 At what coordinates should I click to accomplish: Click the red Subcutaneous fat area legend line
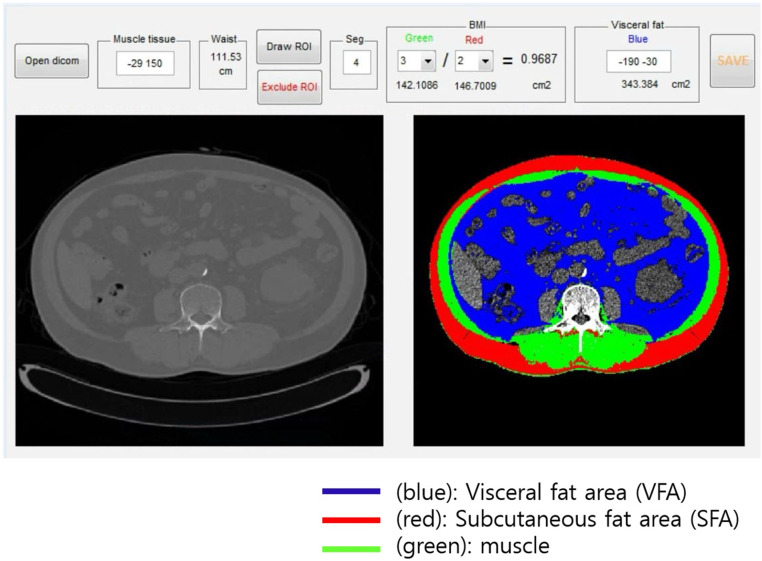[x=351, y=520]
